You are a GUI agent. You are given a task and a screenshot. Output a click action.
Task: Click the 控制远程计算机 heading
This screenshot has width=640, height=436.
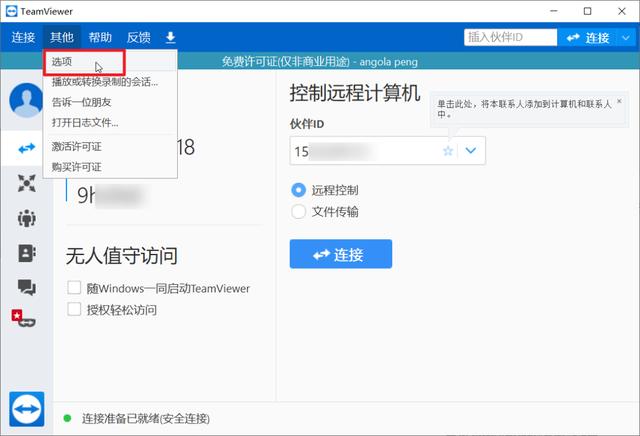(x=355, y=93)
